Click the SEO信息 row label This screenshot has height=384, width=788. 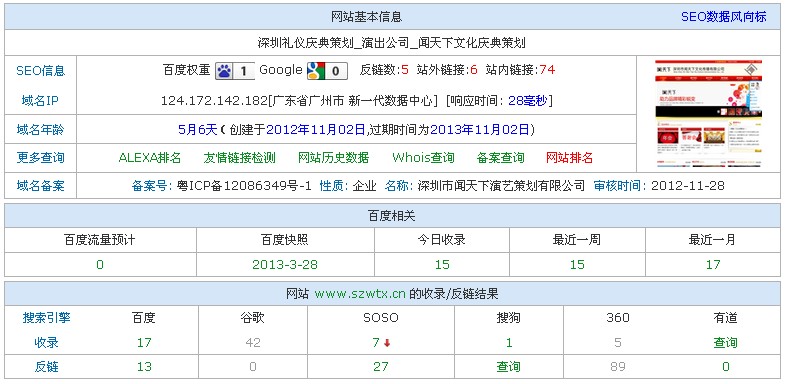pos(41,71)
